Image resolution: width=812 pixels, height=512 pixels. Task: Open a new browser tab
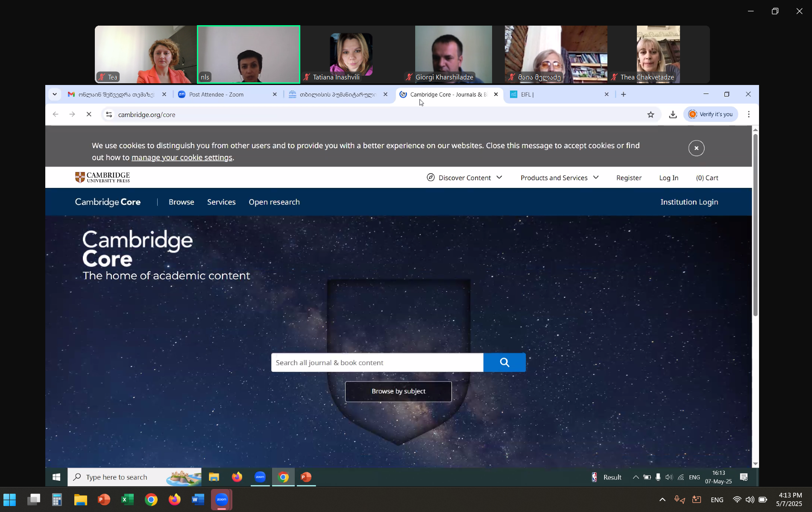tap(624, 94)
